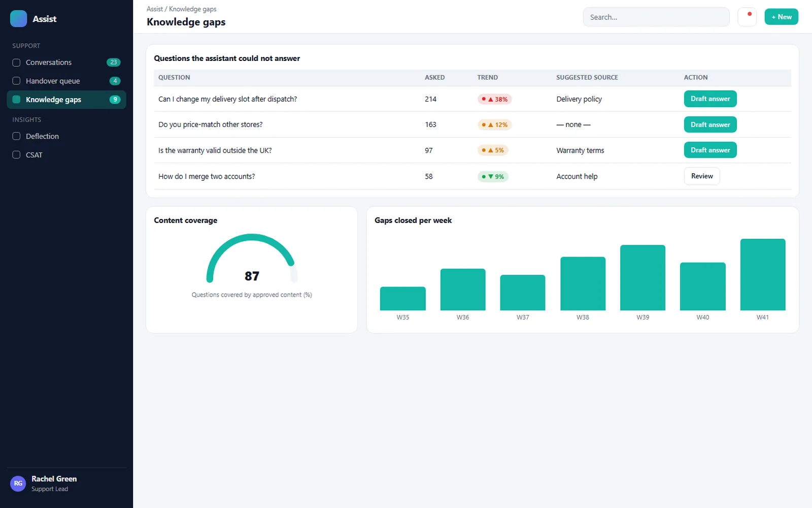Click the Knowledge gaps sidebar icon
The height and width of the screenshot is (508, 812).
click(x=16, y=100)
